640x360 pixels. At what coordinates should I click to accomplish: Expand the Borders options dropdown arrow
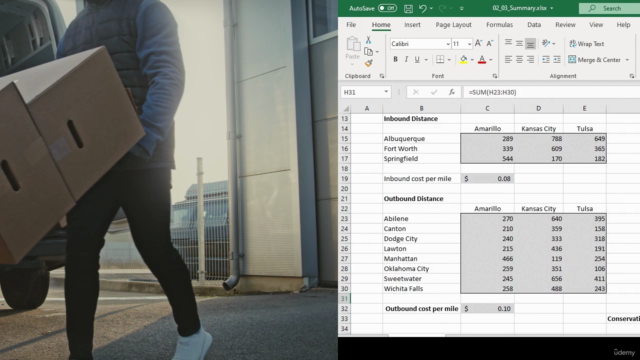pos(449,60)
